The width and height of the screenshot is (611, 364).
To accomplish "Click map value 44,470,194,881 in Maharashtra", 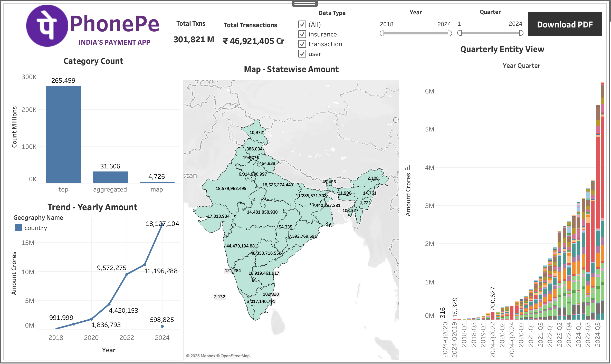I will 242,246.
